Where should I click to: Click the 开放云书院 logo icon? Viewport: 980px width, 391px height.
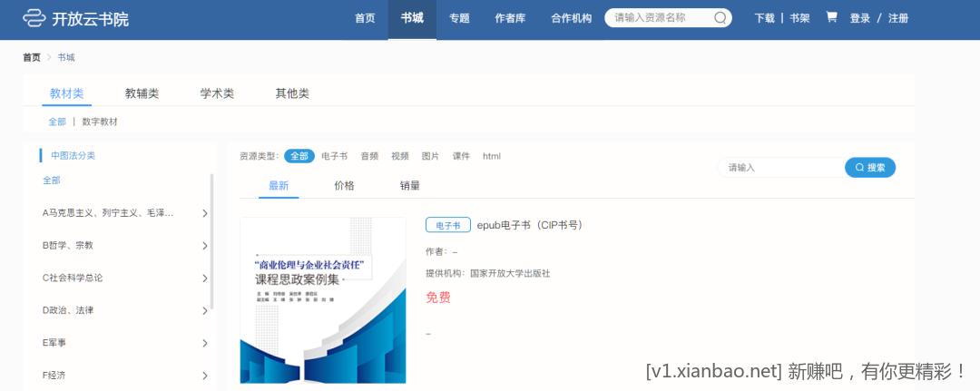pyautogui.click(x=34, y=18)
